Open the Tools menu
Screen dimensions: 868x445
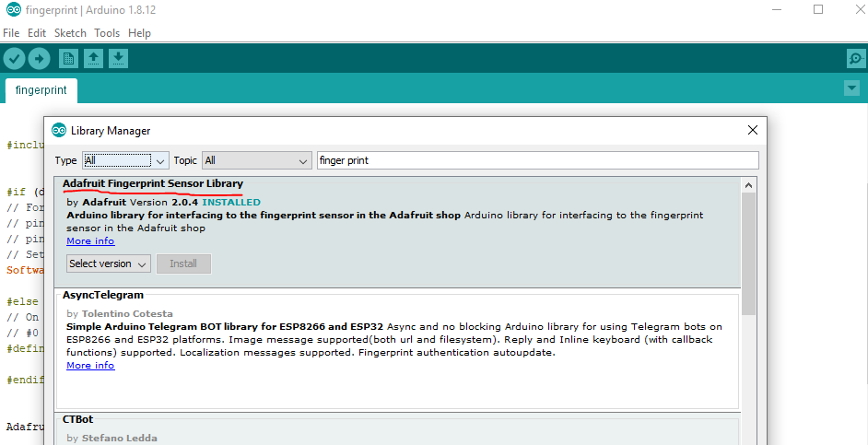(x=107, y=33)
